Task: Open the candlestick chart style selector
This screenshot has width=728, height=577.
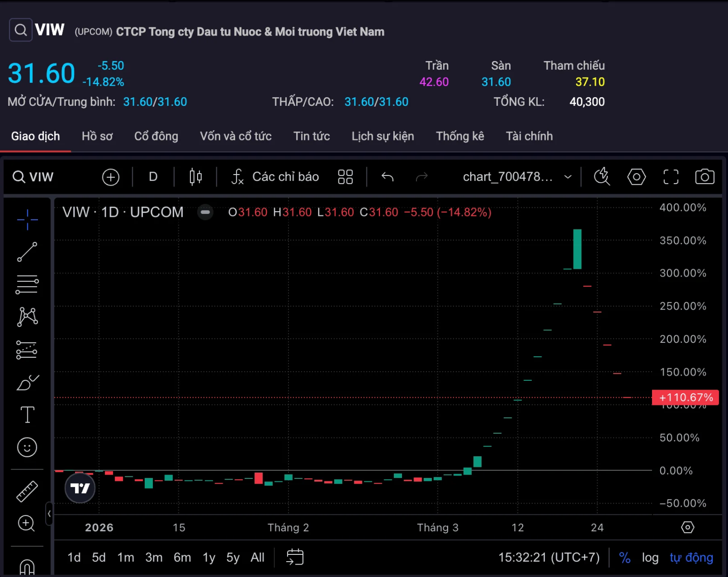Action: coord(196,177)
